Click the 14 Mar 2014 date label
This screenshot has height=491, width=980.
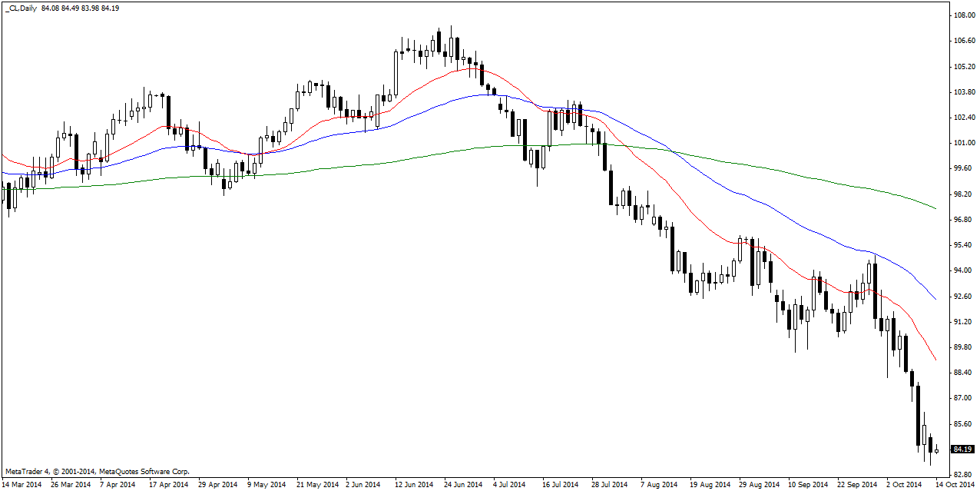(22, 485)
